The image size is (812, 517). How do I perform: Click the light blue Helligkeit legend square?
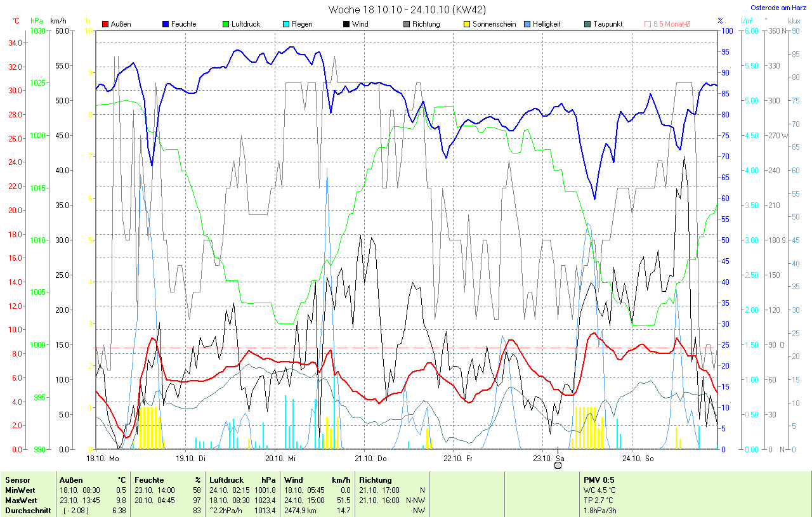tap(527, 24)
